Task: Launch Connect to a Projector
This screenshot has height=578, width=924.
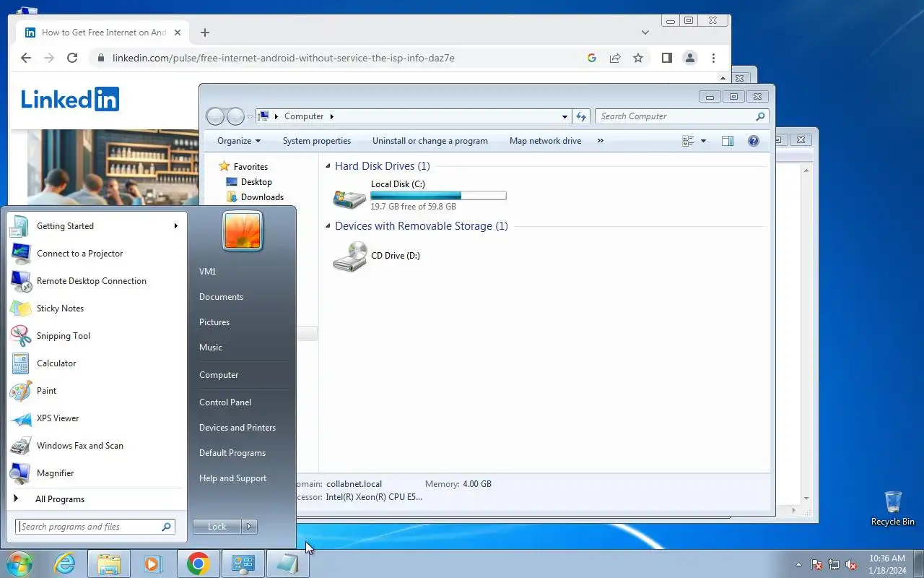Action: click(x=94, y=254)
